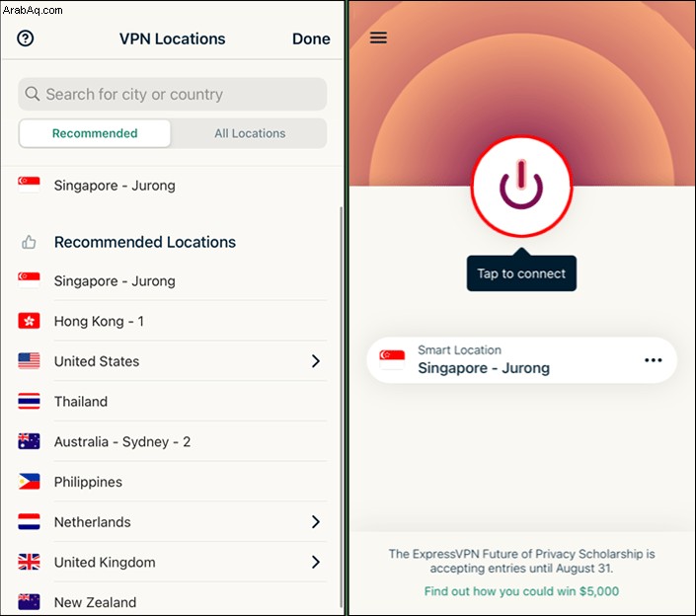The height and width of the screenshot is (616, 696).
Task: Open the hamburger menu icon
Action: coord(378,38)
